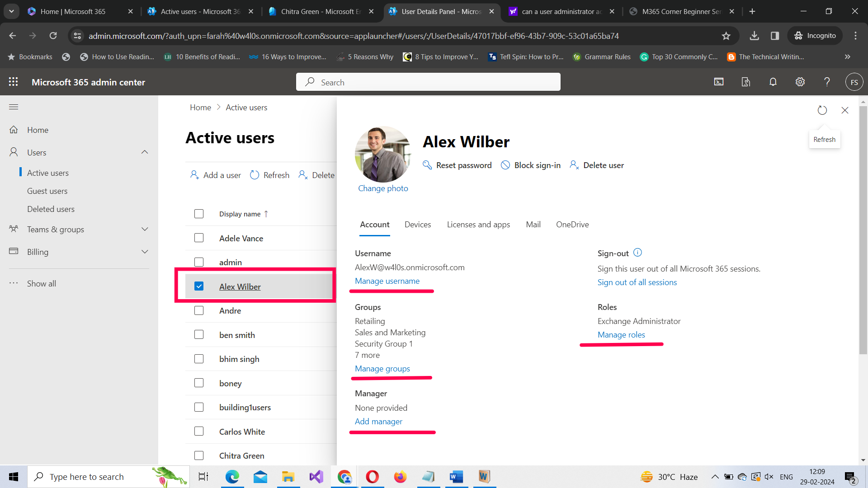Open the admin center settings gear
The image size is (868, 488).
tap(800, 82)
